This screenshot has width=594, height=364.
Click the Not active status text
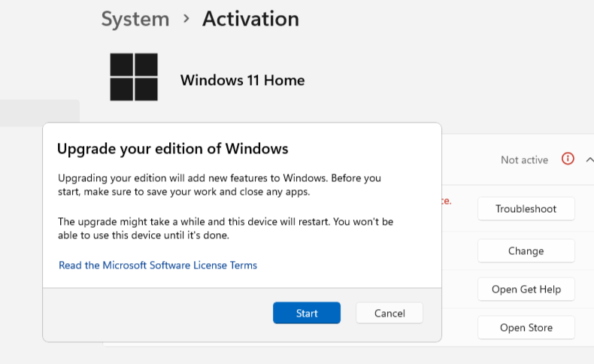pos(524,160)
